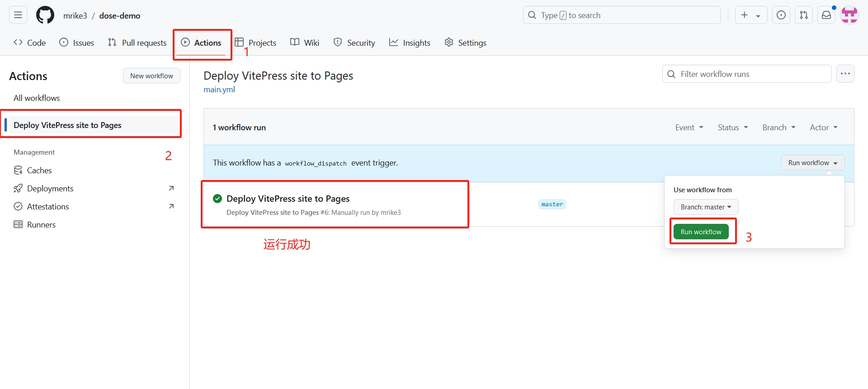This screenshot has height=389, width=868.
Task: Open the notifications inbox icon
Action: [826, 15]
